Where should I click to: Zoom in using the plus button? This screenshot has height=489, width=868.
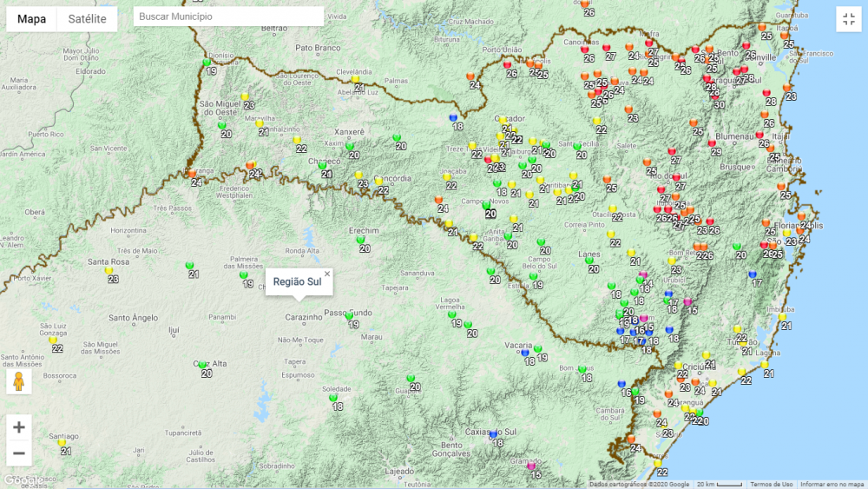tap(19, 427)
